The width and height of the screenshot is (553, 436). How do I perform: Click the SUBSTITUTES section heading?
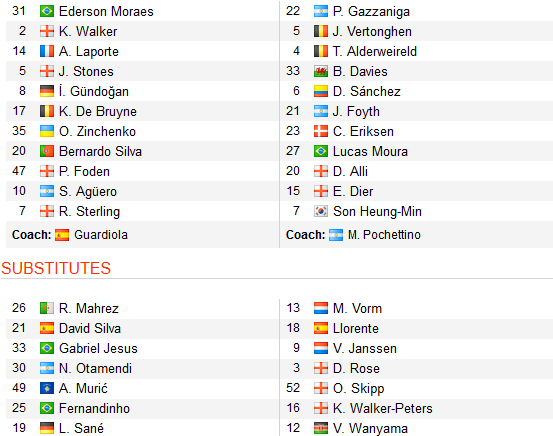click(56, 268)
